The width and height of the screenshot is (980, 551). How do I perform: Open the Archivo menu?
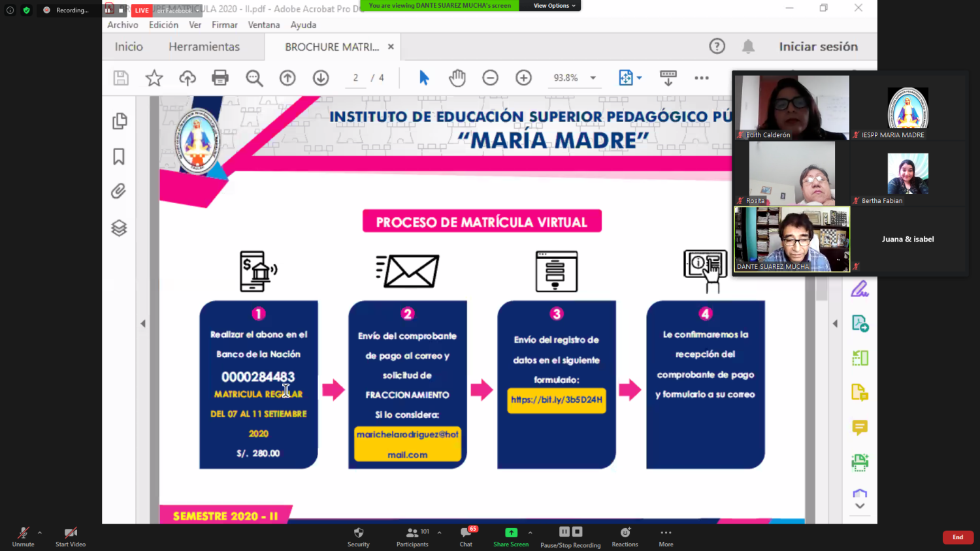coord(122,25)
